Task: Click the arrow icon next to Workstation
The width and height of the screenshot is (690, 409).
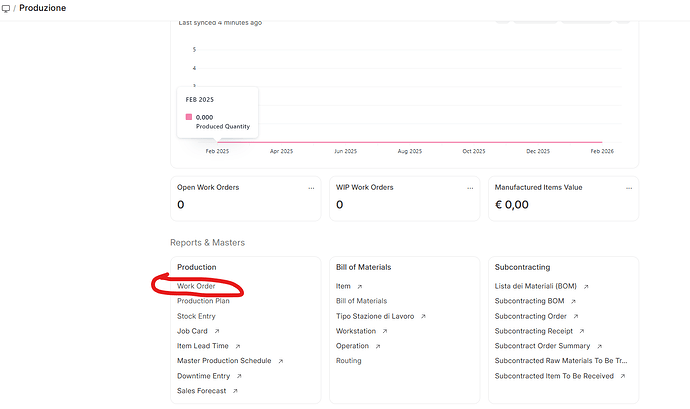Action: [385, 331]
